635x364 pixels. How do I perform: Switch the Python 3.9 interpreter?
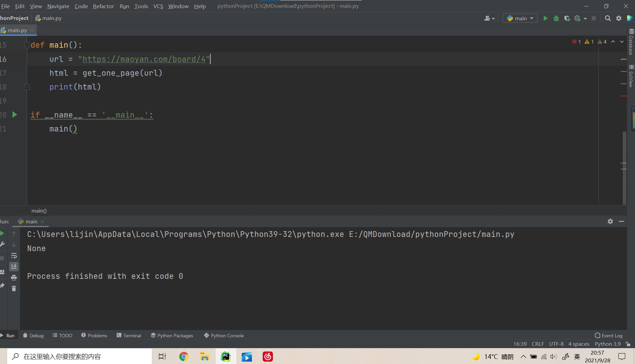point(608,344)
